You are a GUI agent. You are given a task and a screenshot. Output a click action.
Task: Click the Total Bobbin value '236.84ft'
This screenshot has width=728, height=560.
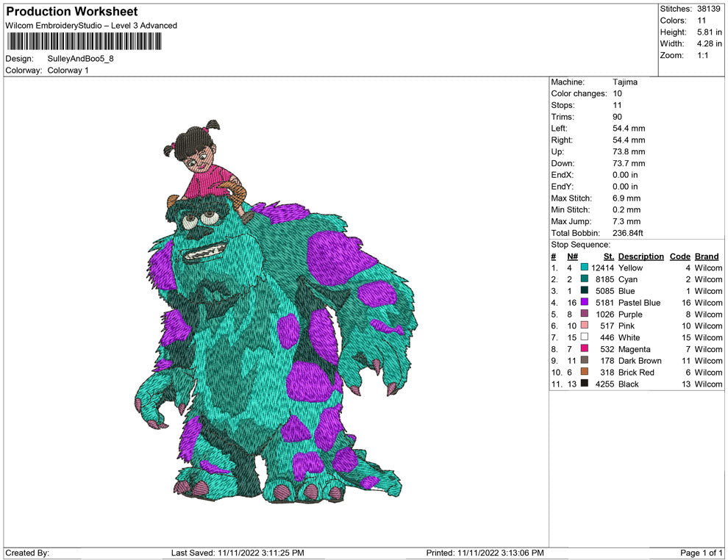[628, 233]
